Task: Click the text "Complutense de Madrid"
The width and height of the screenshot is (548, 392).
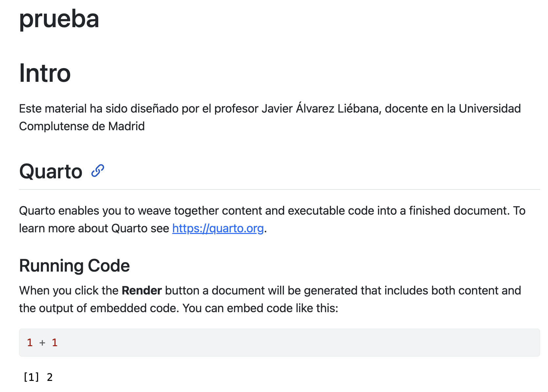Action: click(x=82, y=126)
